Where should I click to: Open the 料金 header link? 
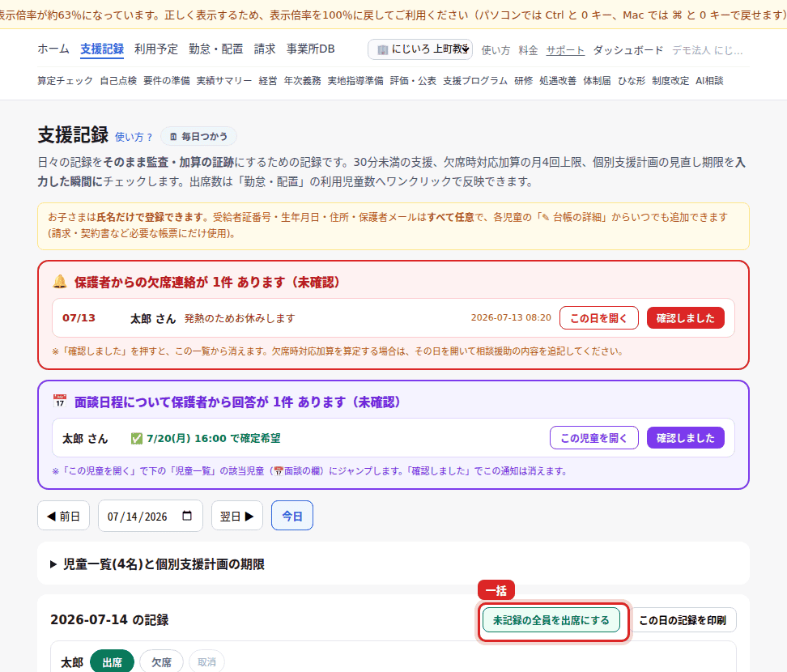[x=528, y=50]
